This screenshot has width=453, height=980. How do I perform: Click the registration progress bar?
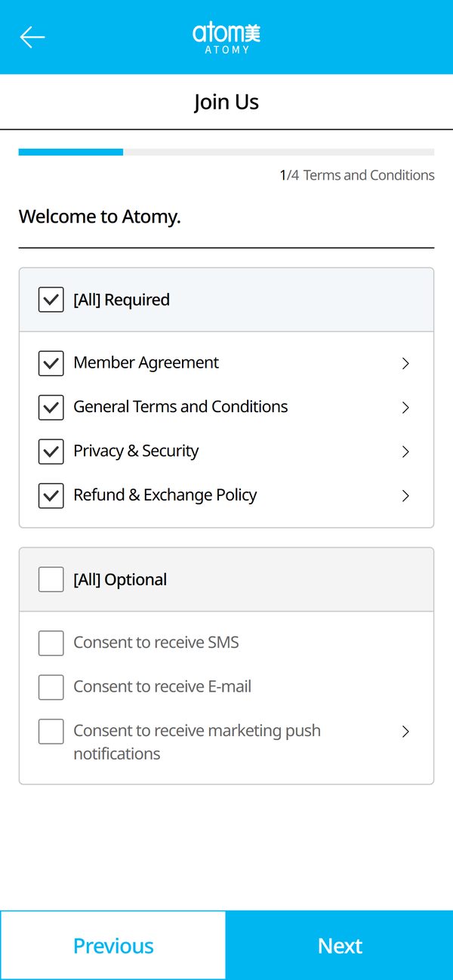(x=226, y=152)
